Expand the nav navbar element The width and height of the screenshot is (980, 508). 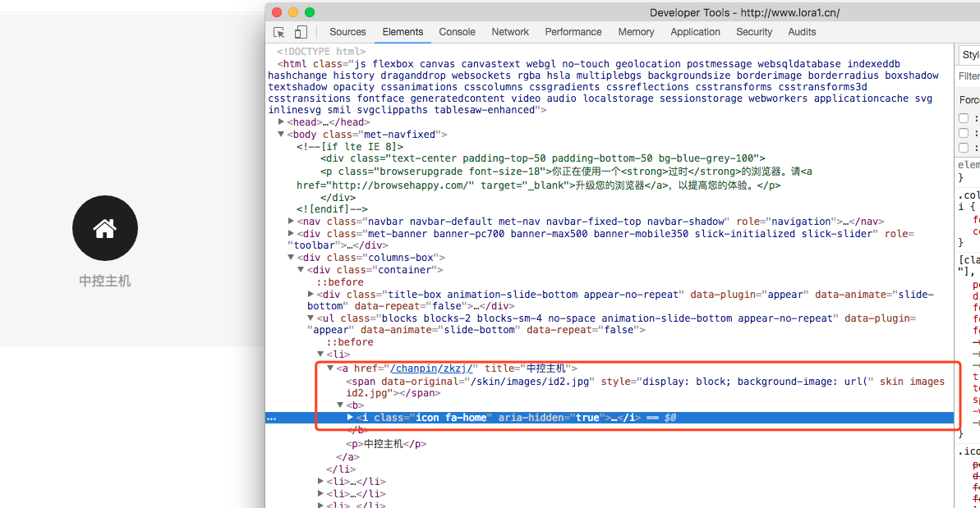pyautogui.click(x=292, y=221)
